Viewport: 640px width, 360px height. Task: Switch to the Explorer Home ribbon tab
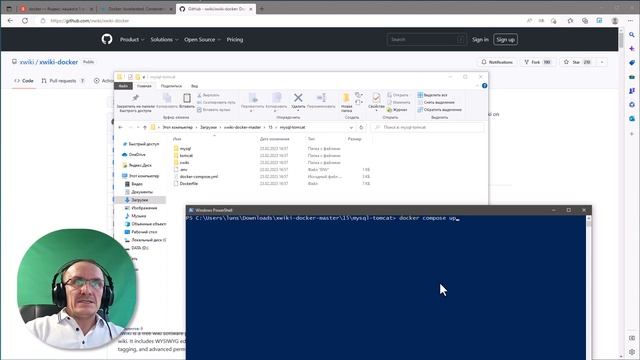coord(144,86)
